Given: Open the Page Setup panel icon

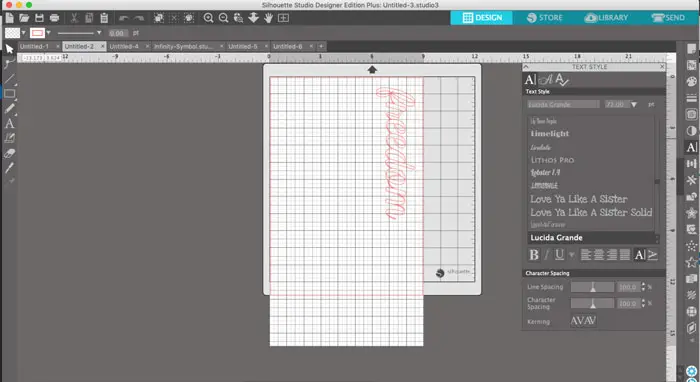Looking at the screenshot, I should coord(692,49).
